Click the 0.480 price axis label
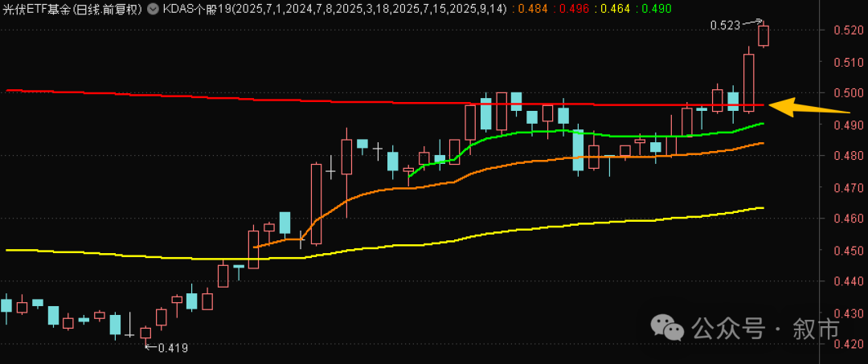This screenshot has width=868, height=364. click(850, 156)
